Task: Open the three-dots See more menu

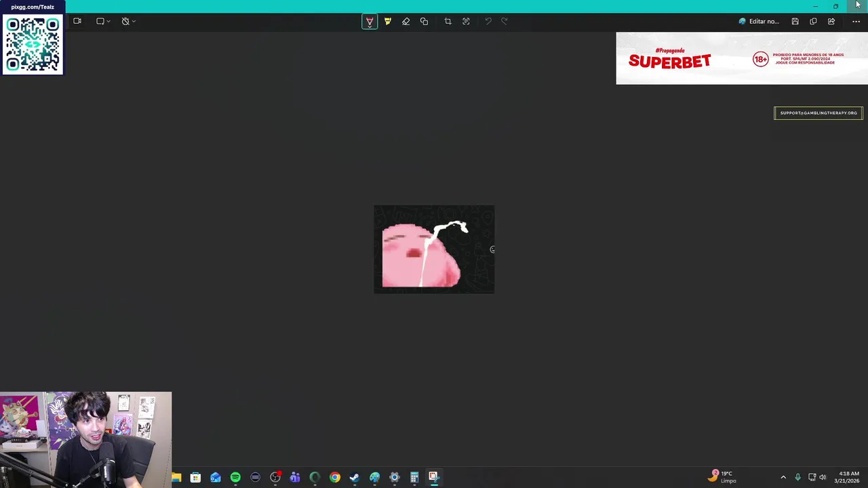Action: 856,22
